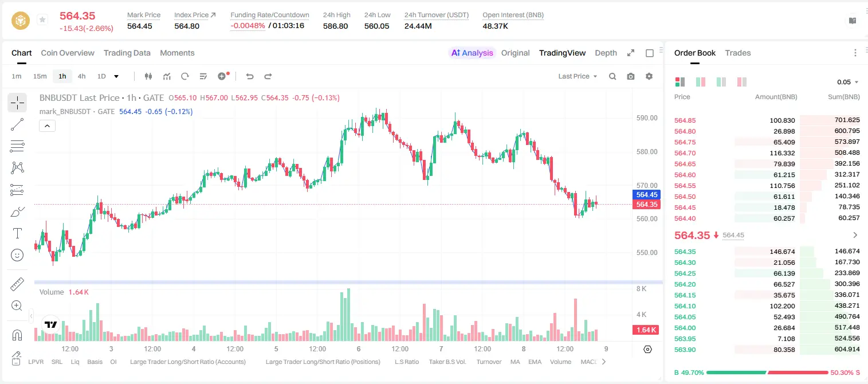This screenshot has width=868, height=384.
Task: Activate the magnet snap mode
Action: coord(17,335)
